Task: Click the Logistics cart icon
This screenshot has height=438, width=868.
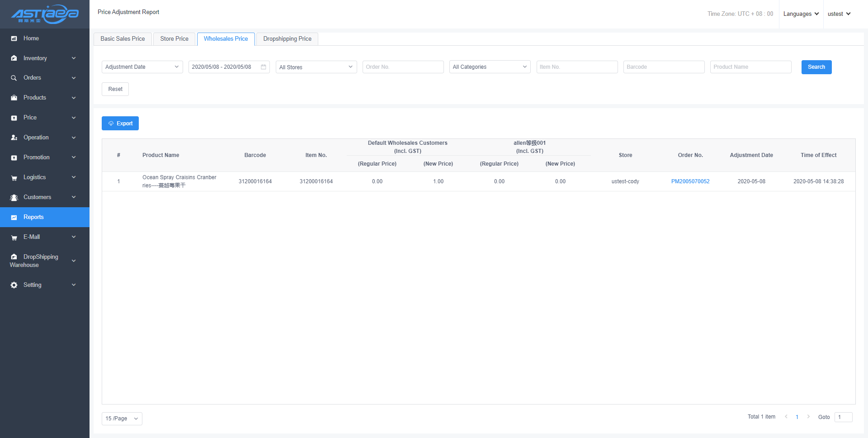Action: pyautogui.click(x=14, y=178)
